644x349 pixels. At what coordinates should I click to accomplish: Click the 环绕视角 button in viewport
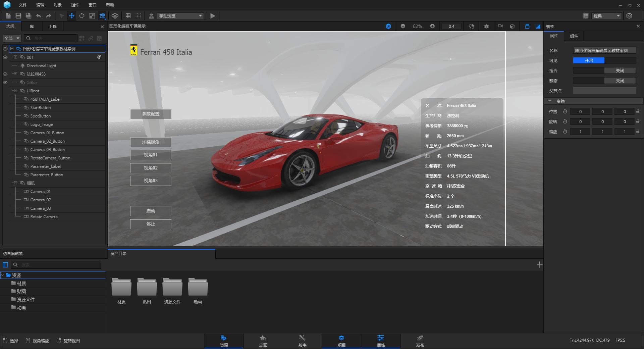point(151,142)
